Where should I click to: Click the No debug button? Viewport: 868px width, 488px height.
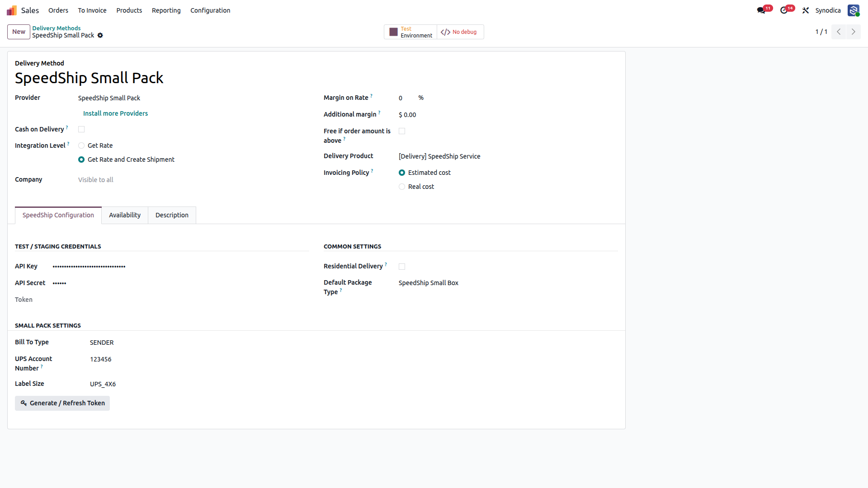(x=460, y=32)
